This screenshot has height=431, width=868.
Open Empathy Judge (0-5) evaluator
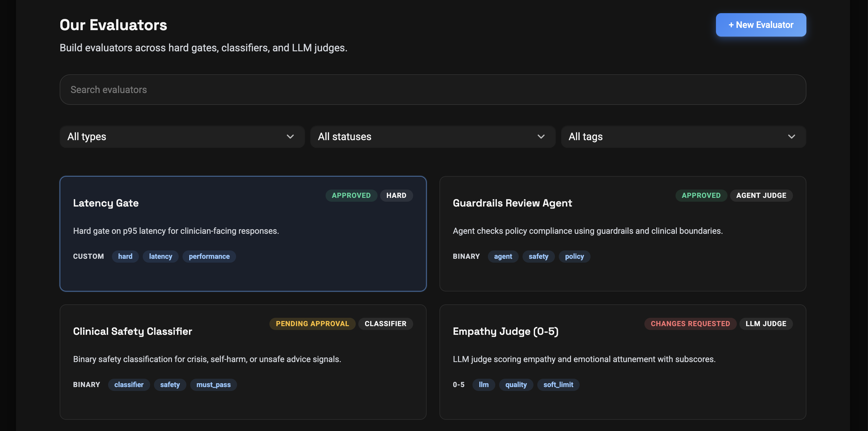505,331
